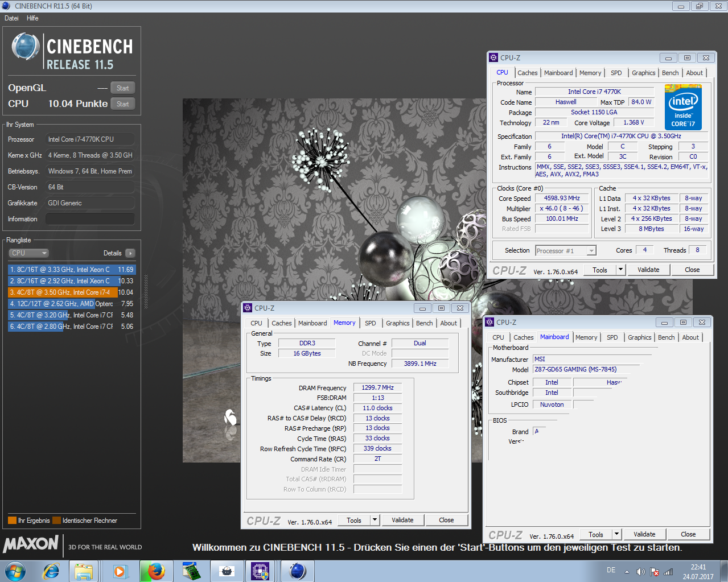Screen dimensions: 728x582
Task: Select ranking row 12C/12T @ 2.62 GHz AMD
Action: 72,304
